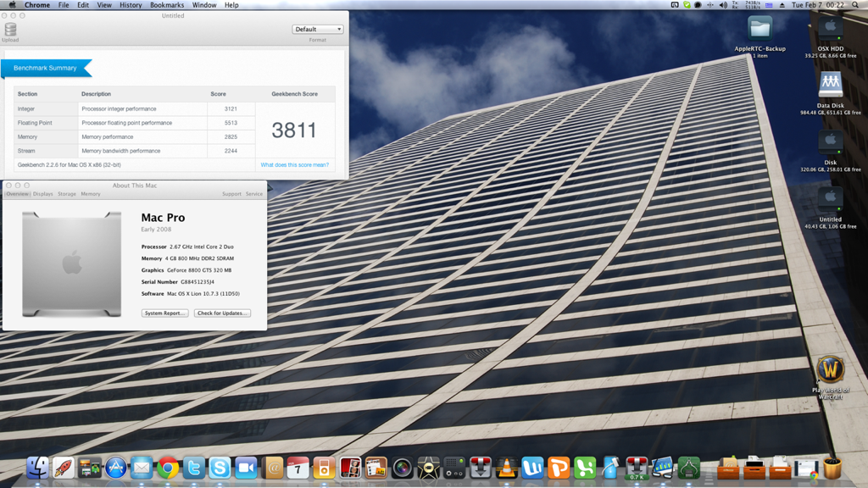
Task: Open the green S Spreadsheets icon
Action: (x=585, y=468)
